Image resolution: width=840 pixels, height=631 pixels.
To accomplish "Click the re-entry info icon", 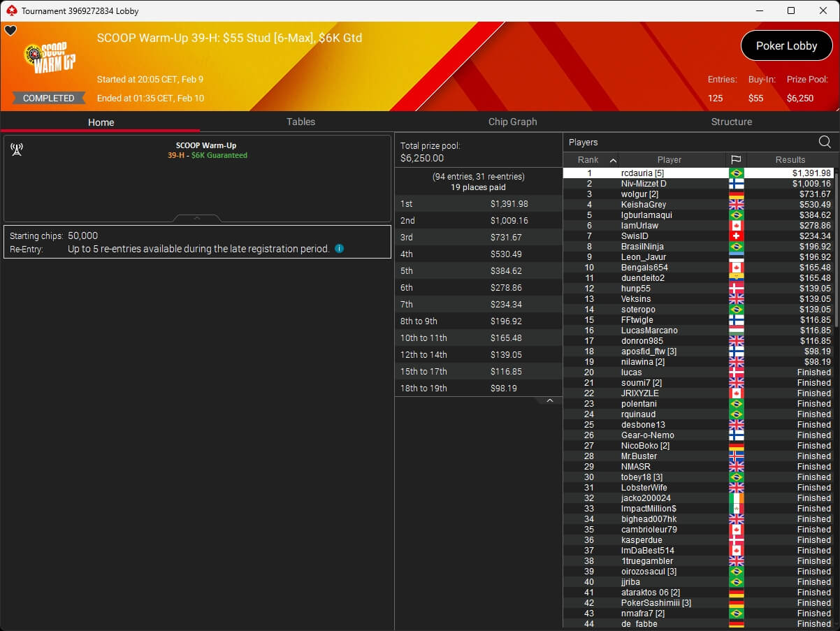I will tap(339, 249).
